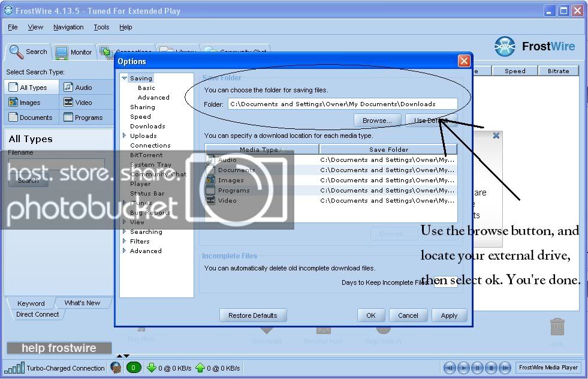
Task: Click media player pause button
Action: 477,368
